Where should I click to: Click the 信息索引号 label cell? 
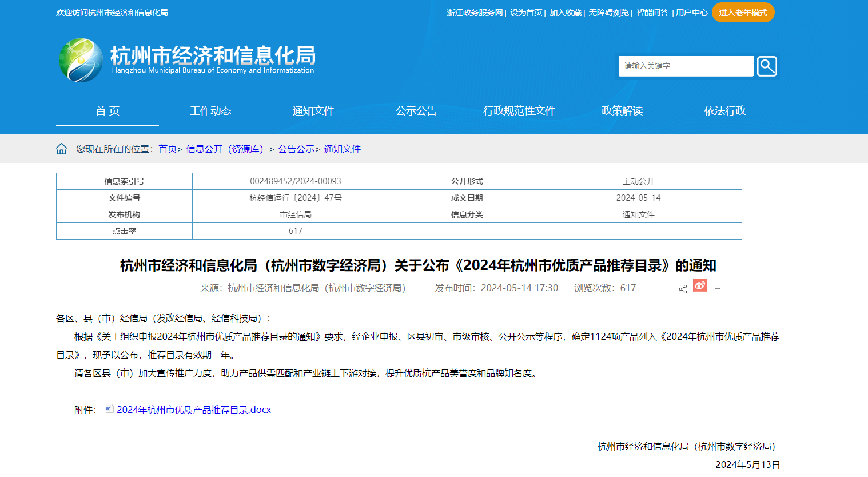pyautogui.click(x=124, y=181)
